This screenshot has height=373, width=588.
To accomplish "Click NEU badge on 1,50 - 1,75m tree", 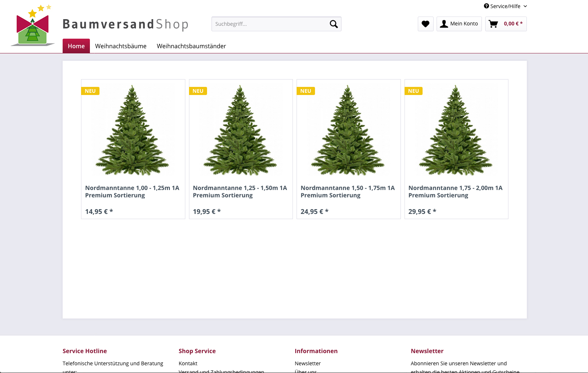I will tap(306, 91).
